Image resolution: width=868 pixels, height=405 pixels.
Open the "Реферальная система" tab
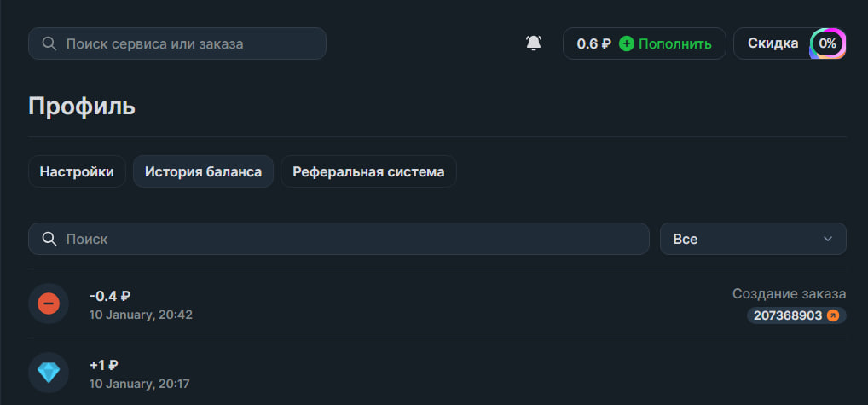(x=368, y=171)
